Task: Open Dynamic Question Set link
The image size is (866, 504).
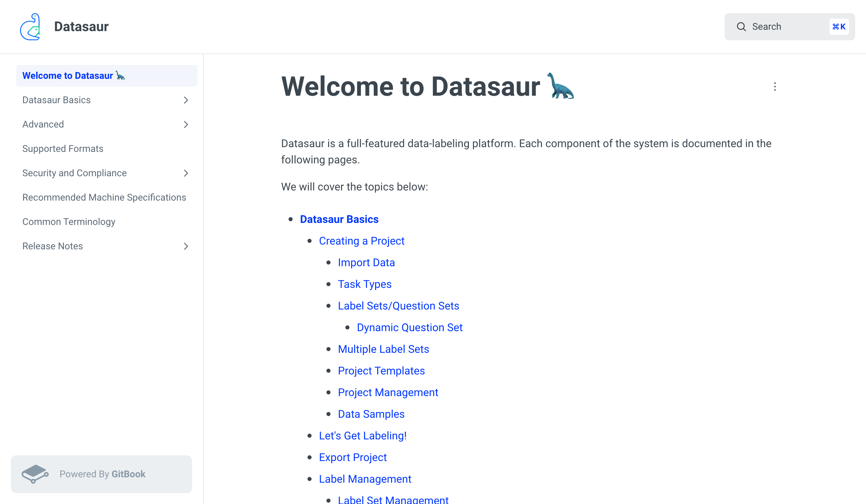Action: pos(410,327)
